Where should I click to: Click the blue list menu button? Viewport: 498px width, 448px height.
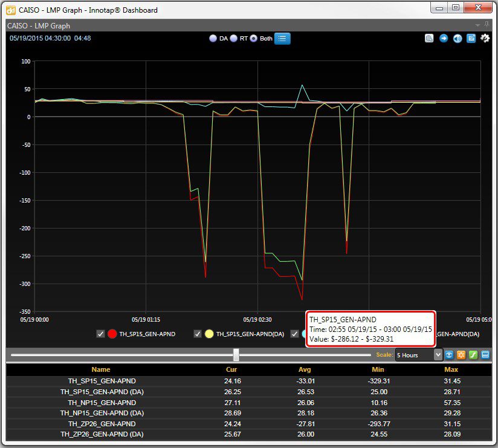pyautogui.click(x=282, y=39)
